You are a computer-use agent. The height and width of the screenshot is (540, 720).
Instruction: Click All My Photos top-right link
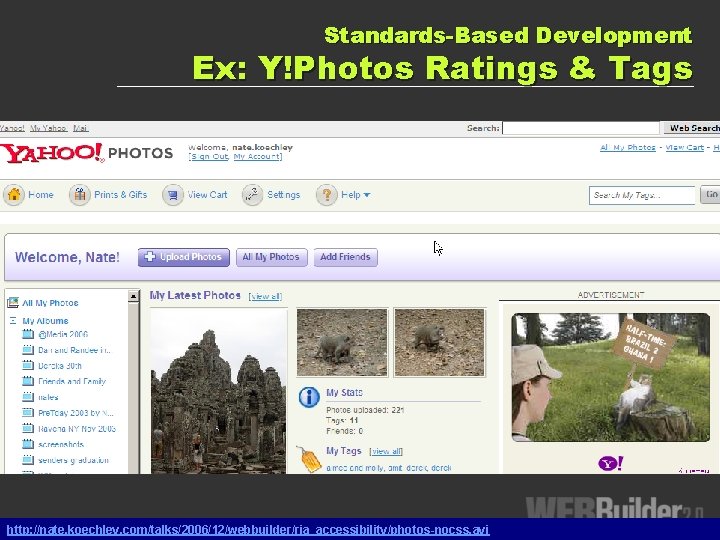coord(628,147)
